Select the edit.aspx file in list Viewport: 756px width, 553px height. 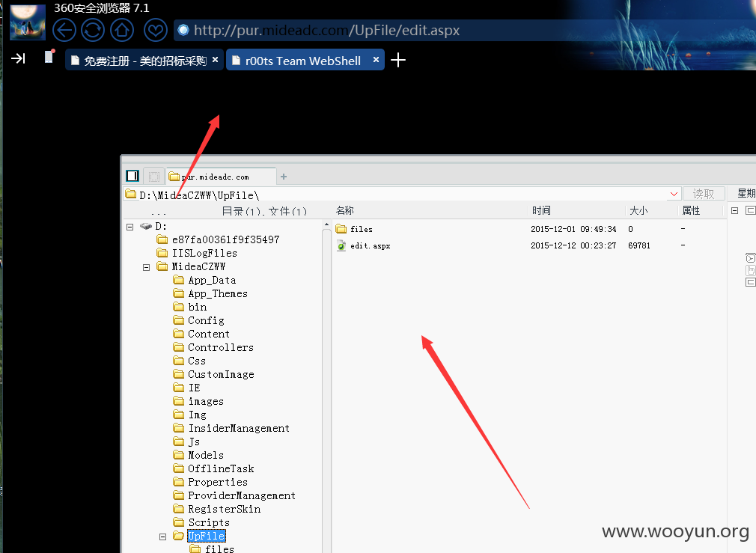(371, 246)
